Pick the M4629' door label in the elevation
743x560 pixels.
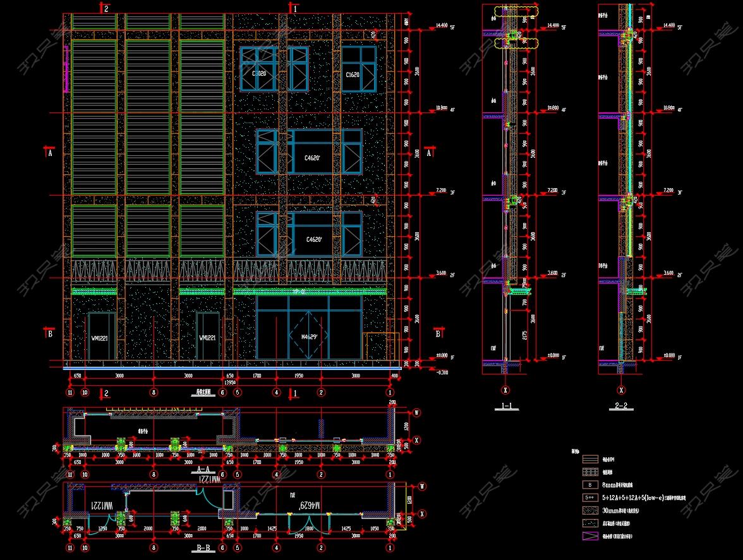309,337
